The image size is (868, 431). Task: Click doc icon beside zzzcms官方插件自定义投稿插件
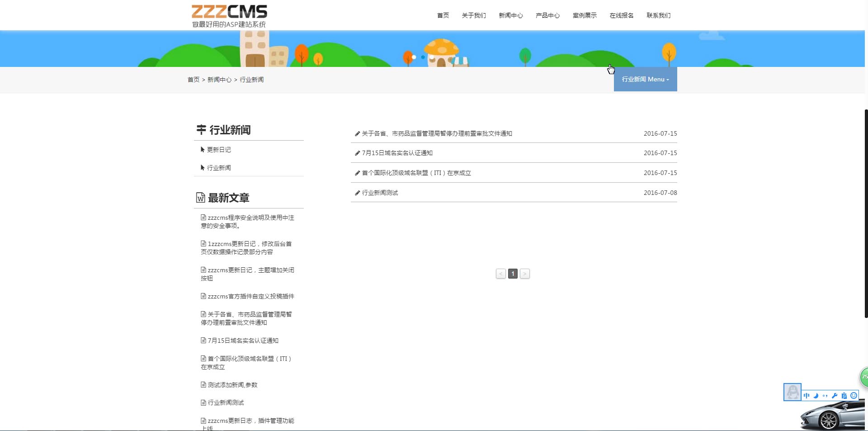(x=203, y=296)
